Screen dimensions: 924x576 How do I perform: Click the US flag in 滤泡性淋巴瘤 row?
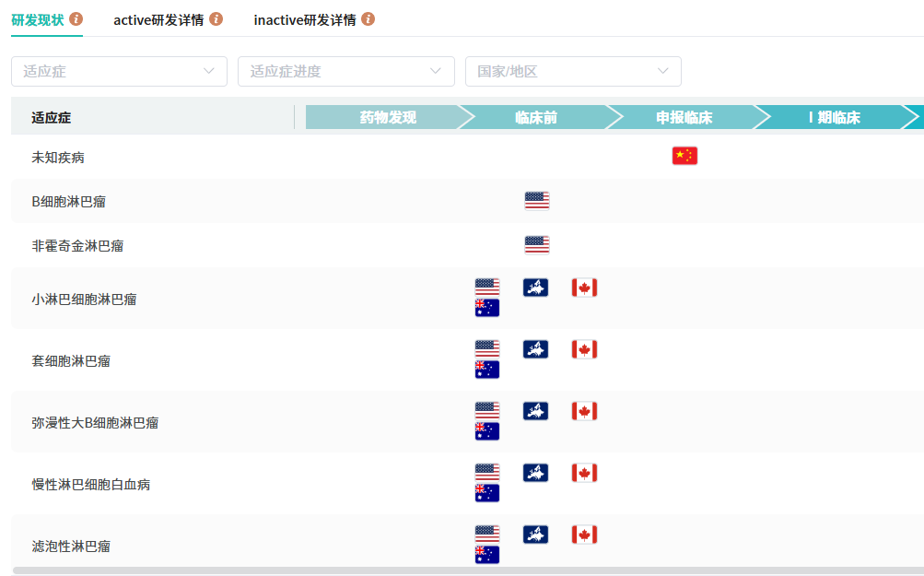(487, 535)
